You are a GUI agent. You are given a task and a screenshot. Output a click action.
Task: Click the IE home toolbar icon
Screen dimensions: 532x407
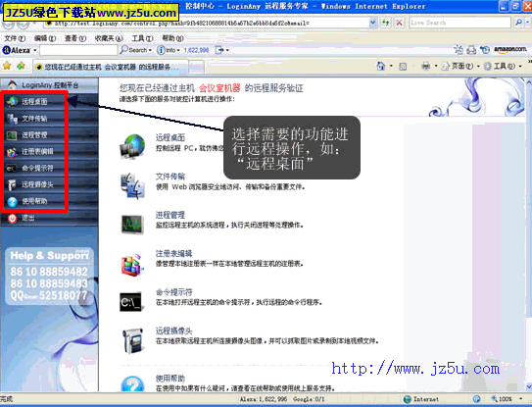381,66
